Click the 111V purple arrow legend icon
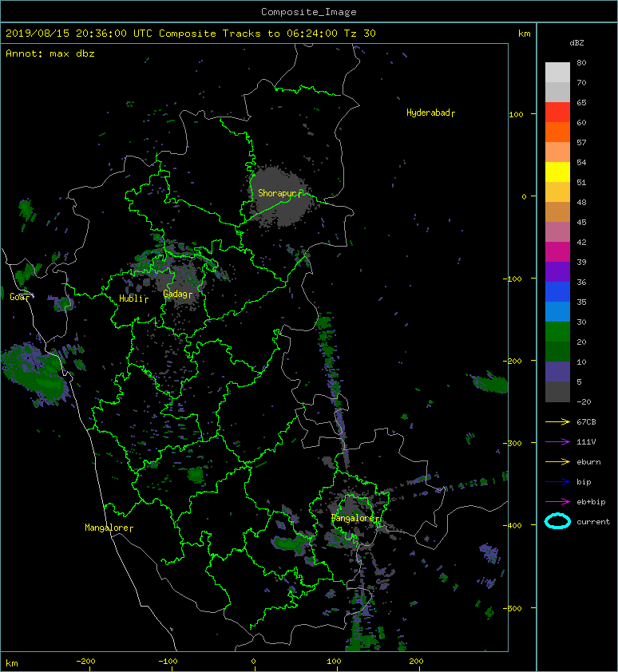The image size is (618, 672). point(557,442)
